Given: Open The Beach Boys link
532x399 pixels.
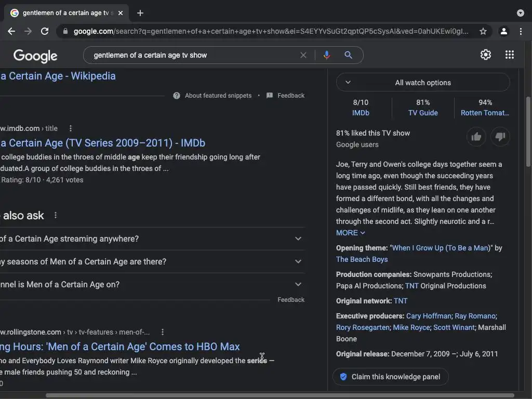Looking at the screenshot, I should click(362, 259).
